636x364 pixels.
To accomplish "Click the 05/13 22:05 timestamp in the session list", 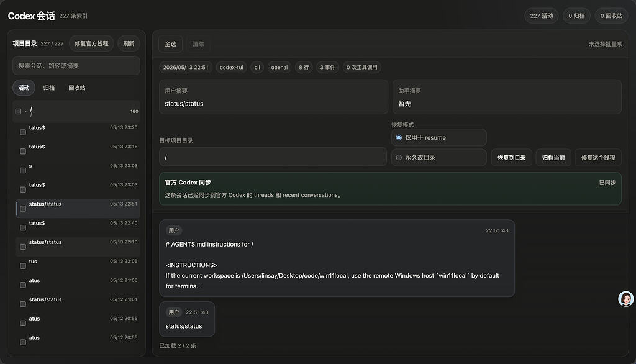I will [124, 261].
